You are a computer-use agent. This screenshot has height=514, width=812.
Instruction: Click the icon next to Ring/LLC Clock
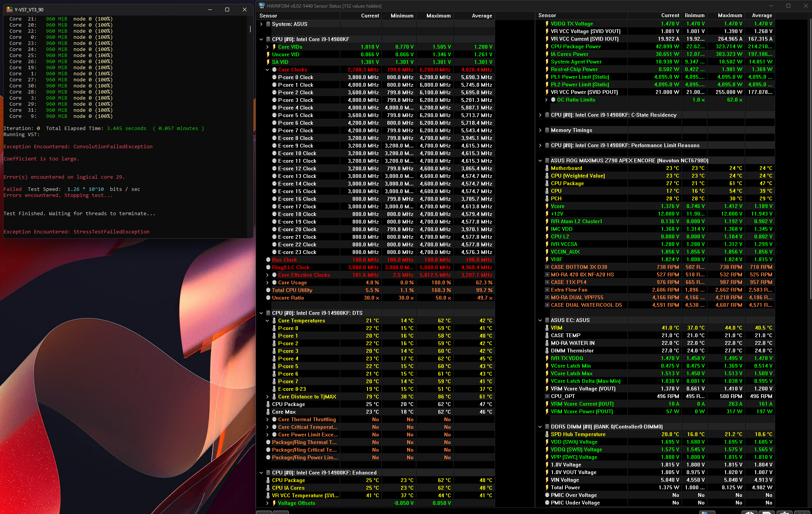click(268, 267)
